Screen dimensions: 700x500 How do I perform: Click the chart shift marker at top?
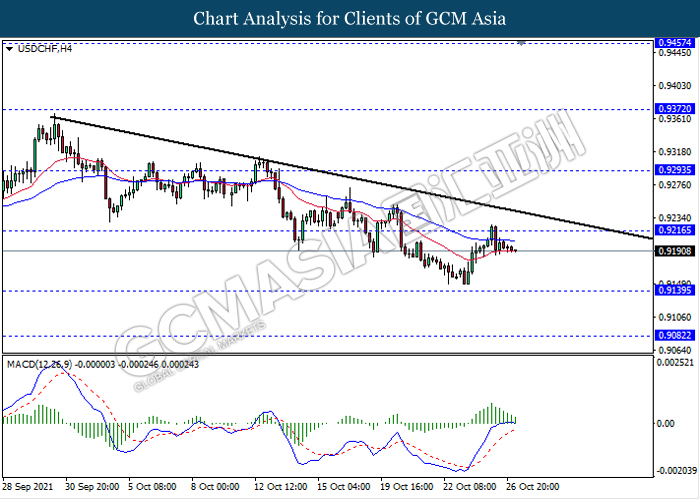coord(521,43)
